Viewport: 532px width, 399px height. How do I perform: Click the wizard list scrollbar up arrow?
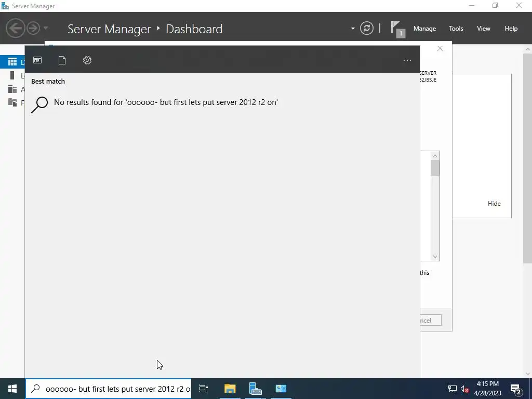tap(435, 156)
